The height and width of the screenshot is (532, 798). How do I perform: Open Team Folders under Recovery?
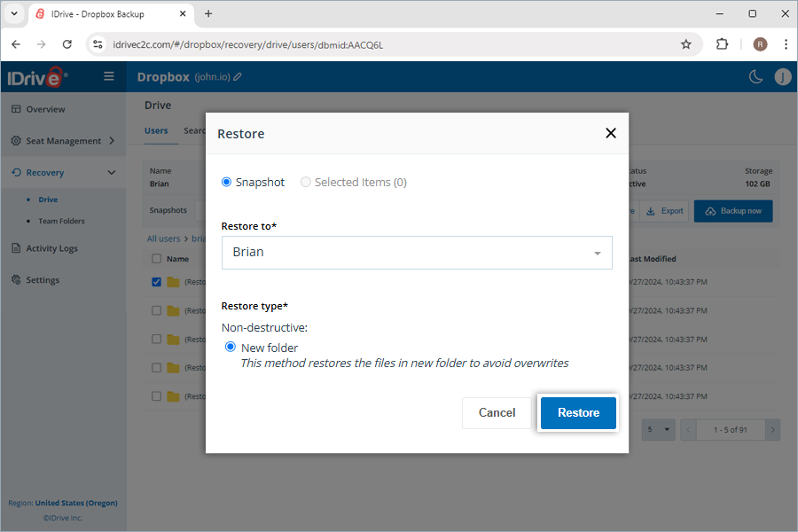tap(61, 221)
